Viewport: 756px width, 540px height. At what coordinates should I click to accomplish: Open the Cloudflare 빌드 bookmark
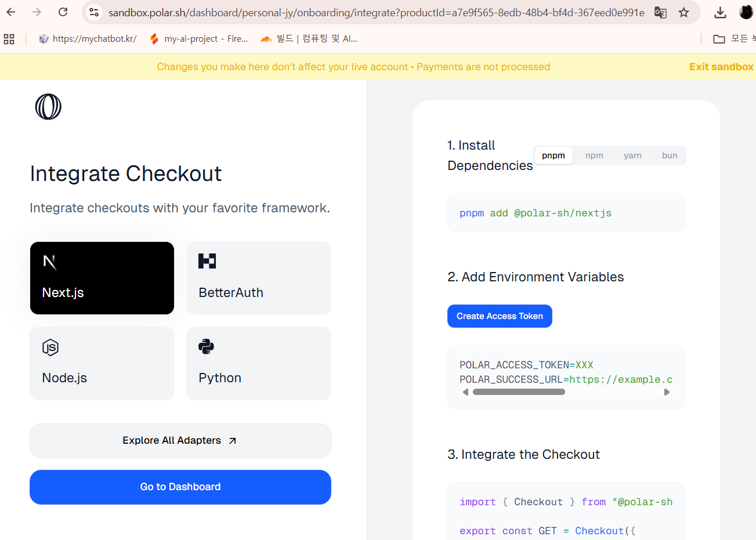pos(309,39)
